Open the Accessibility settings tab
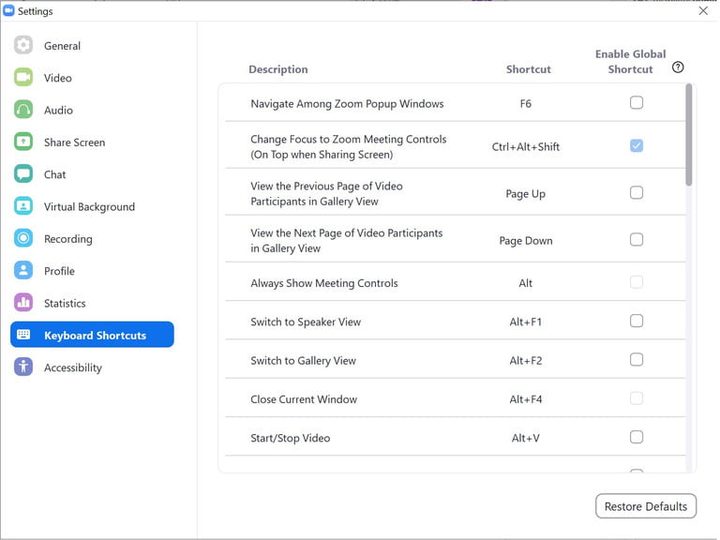The width and height of the screenshot is (720, 540). 72,368
